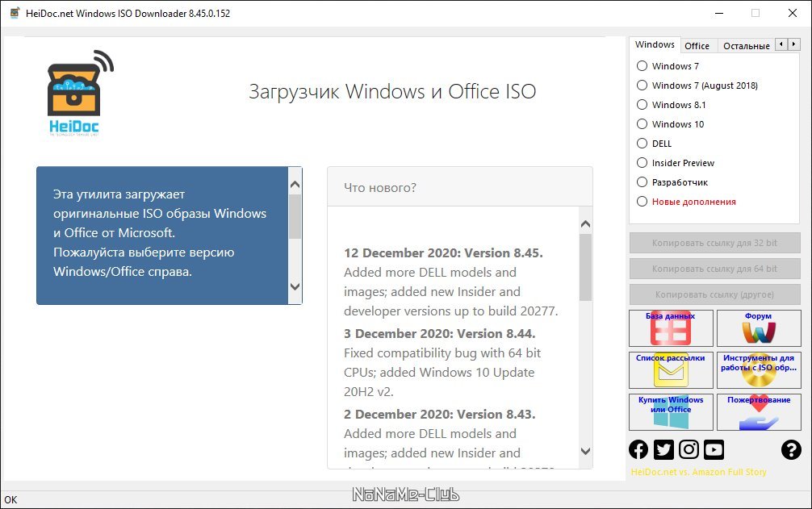Switch to the Остальные tab

[x=747, y=46]
